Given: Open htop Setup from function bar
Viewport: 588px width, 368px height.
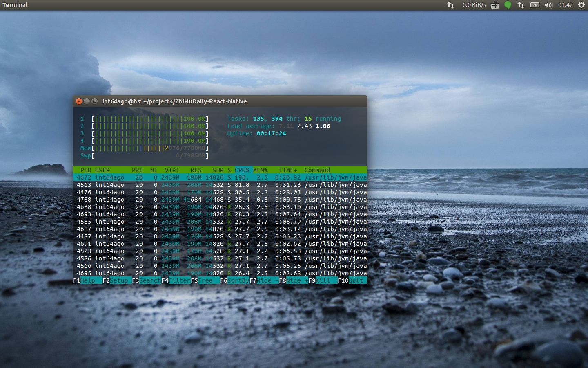Looking at the screenshot, I should pyautogui.click(x=118, y=280).
